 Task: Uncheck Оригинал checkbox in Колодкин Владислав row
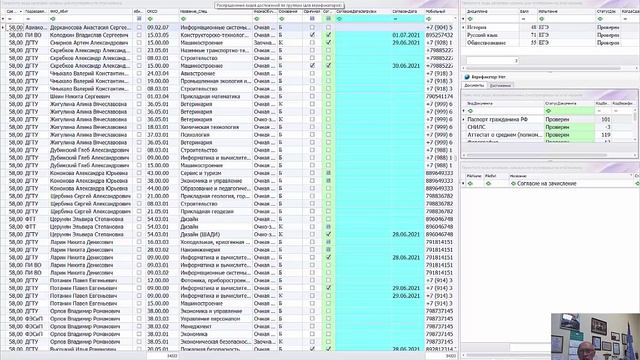click(312, 35)
